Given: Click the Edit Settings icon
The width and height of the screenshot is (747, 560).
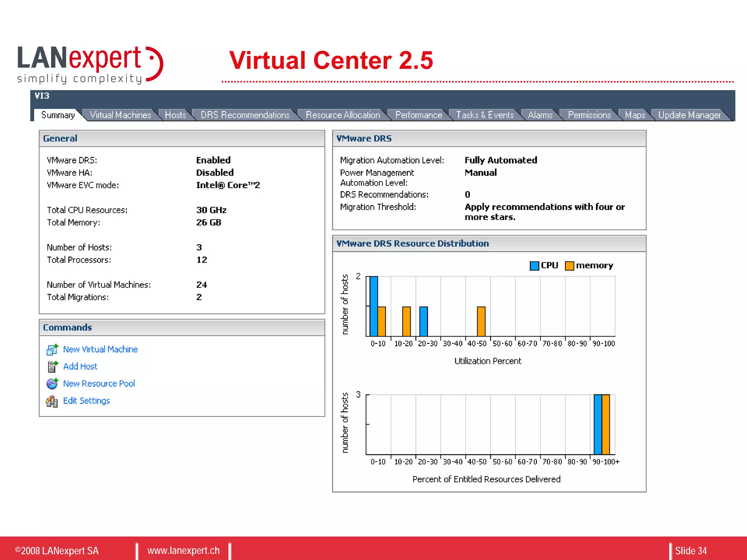Looking at the screenshot, I should pyautogui.click(x=52, y=401).
